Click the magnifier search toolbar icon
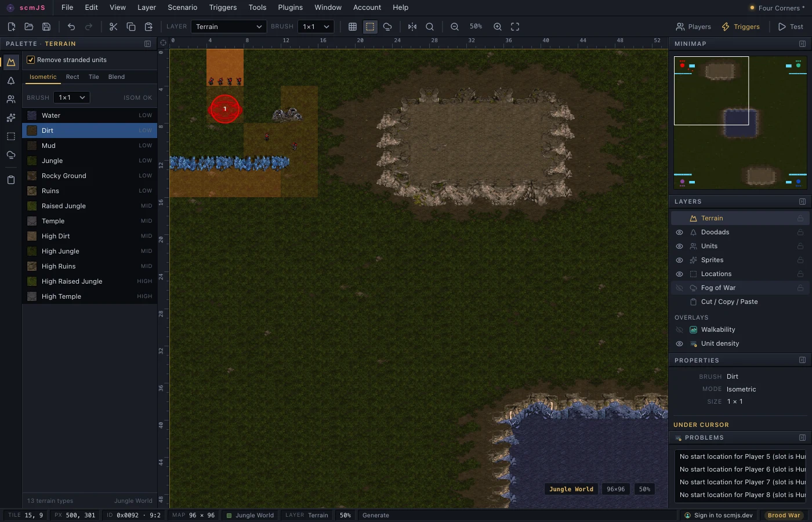This screenshot has height=522, width=812. tap(430, 27)
